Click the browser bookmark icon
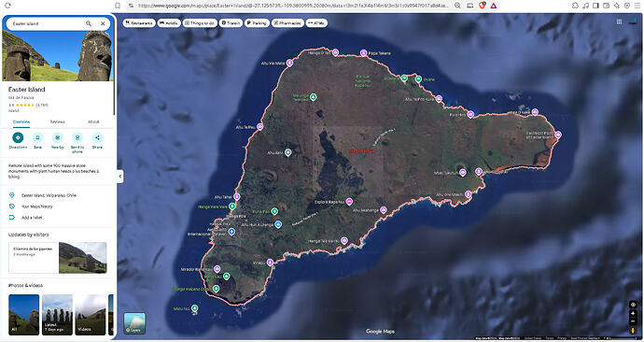The height and width of the screenshot is (342, 644). click(118, 6)
